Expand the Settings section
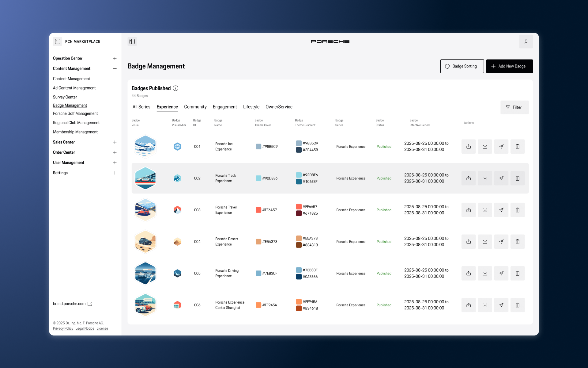The image size is (588, 368). point(115,173)
